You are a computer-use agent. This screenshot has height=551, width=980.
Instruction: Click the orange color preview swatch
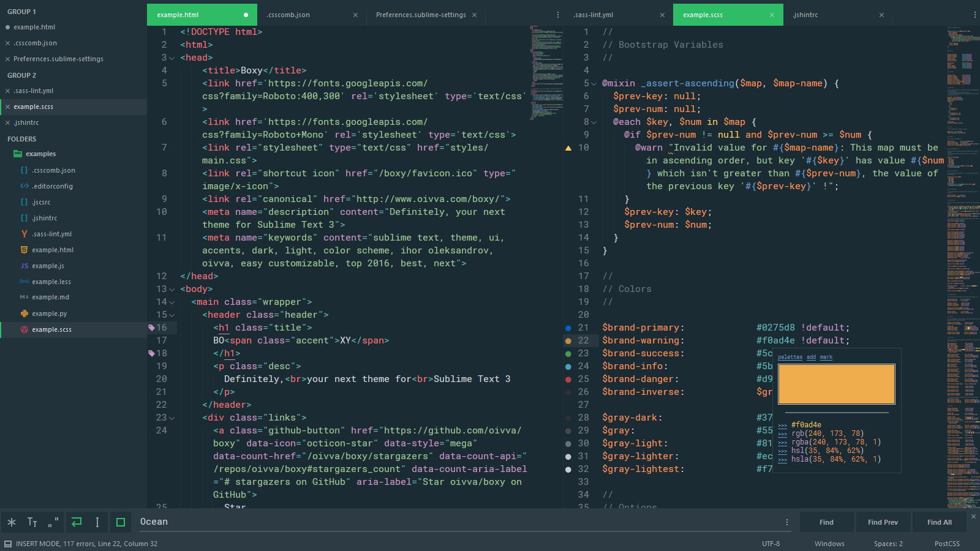click(836, 384)
